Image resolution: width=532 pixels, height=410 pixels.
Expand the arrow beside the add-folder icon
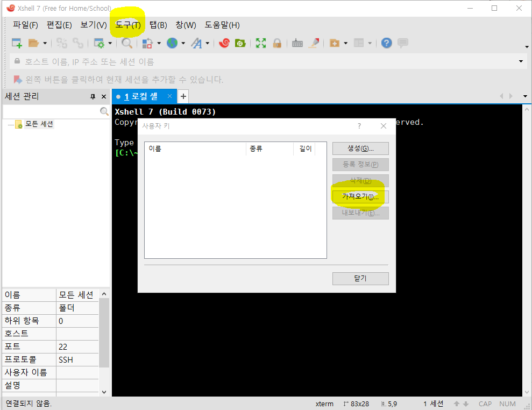pyautogui.click(x=346, y=43)
